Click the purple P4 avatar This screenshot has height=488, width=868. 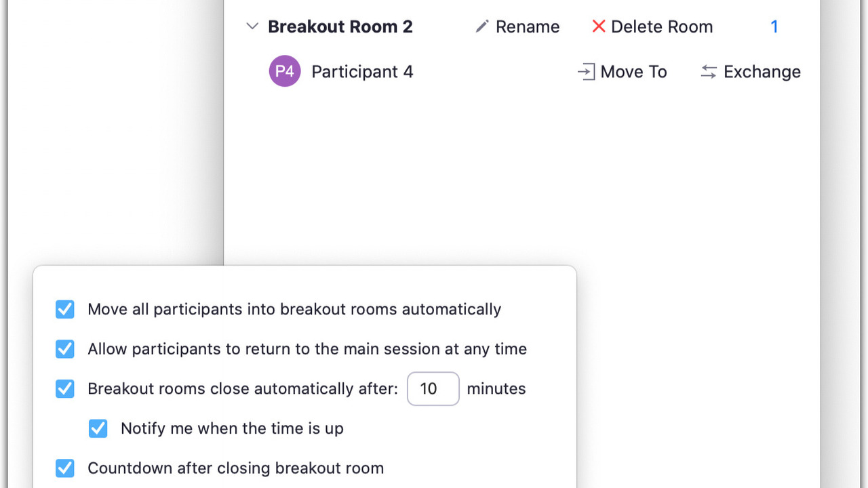[x=285, y=71]
